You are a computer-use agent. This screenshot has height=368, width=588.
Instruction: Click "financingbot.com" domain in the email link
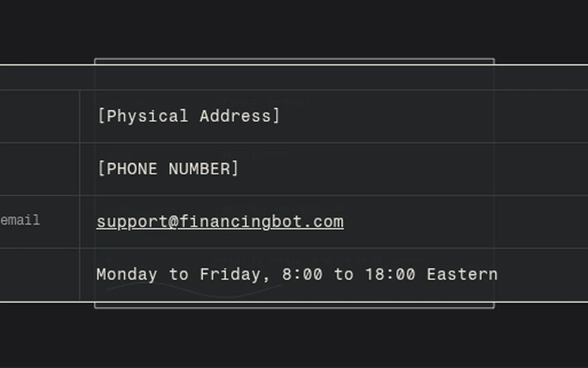262,222
